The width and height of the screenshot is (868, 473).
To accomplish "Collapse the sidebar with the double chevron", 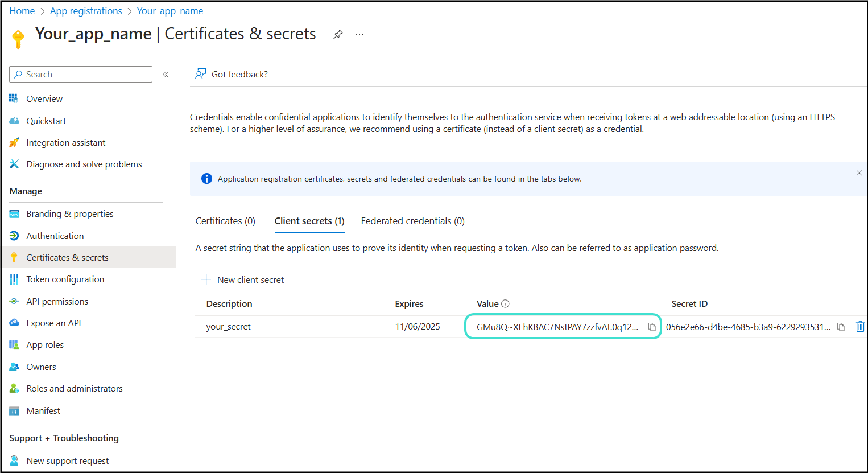I will [x=166, y=75].
